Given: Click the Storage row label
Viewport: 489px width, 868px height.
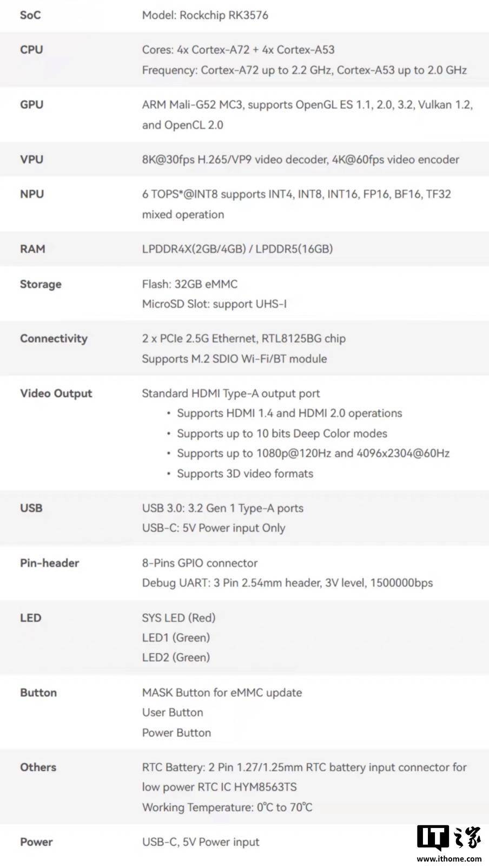Looking at the screenshot, I should click(x=41, y=284).
